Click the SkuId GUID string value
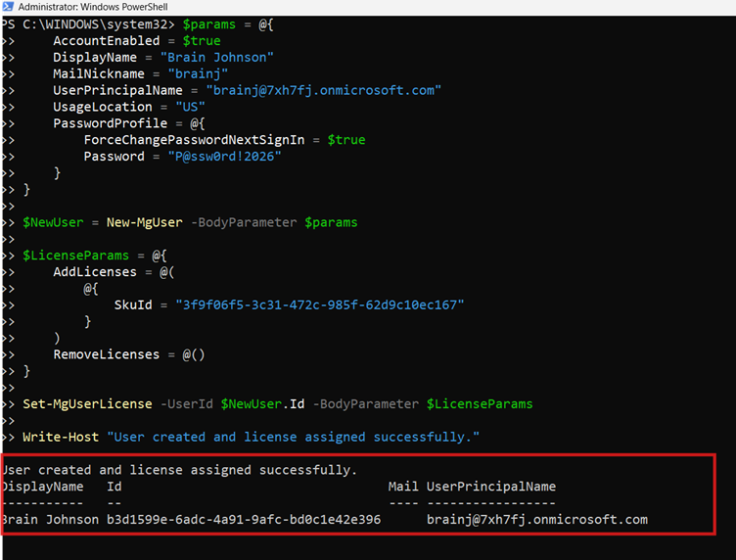This screenshot has width=736, height=560. [x=320, y=305]
